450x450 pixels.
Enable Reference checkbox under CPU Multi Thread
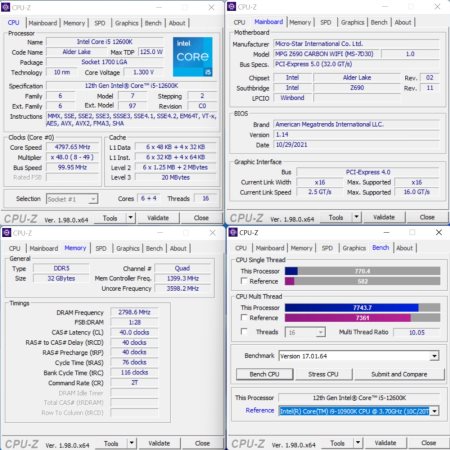244,317
